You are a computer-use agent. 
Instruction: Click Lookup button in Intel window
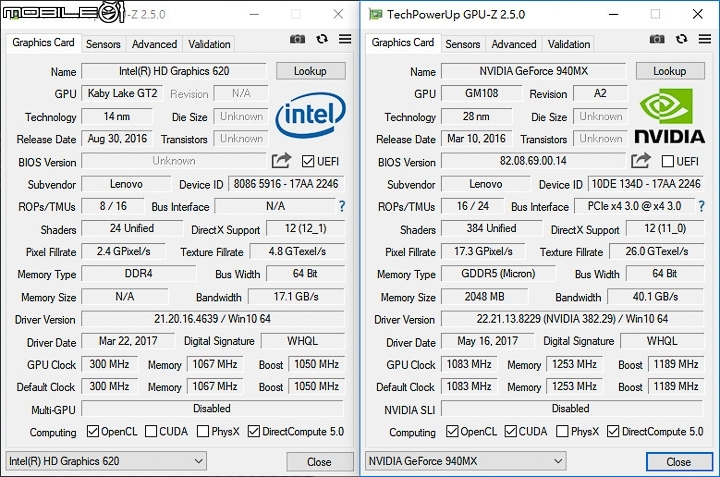[311, 71]
